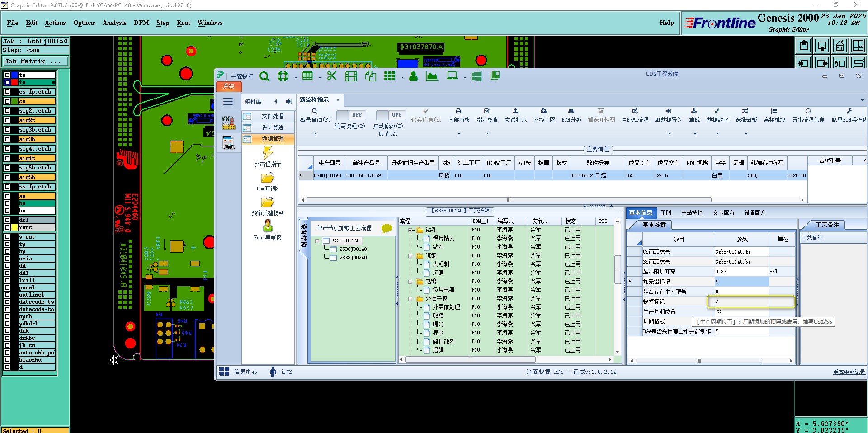
Task: Click the green Windows logo icon
Action: (476, 76)
